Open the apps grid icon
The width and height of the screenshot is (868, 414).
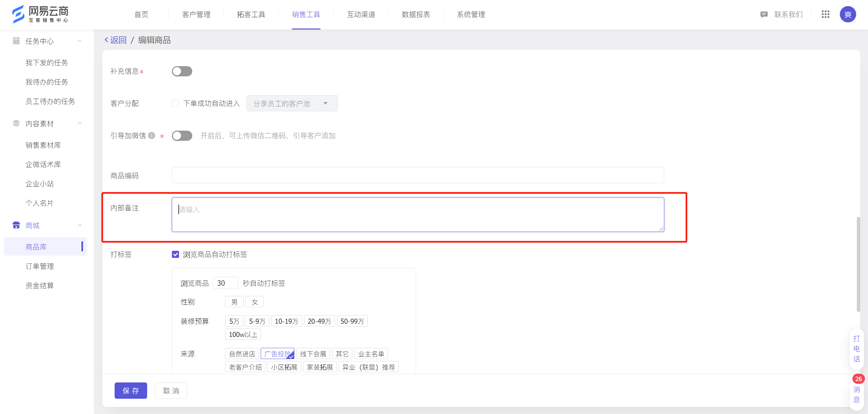pos(825,14)
